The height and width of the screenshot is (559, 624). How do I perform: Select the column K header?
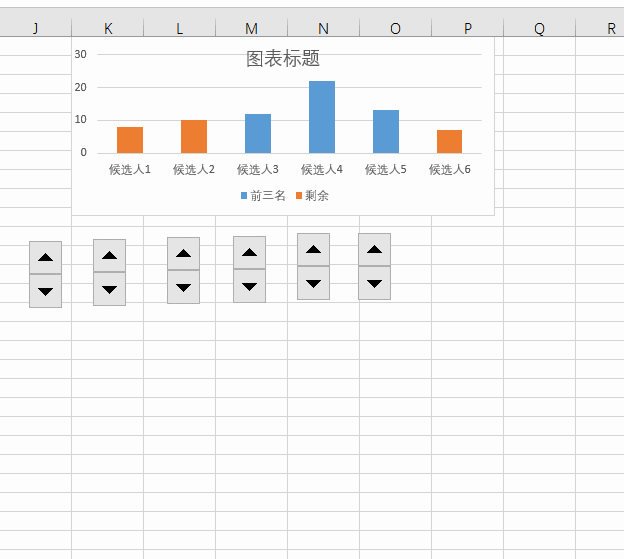[108, 28]
